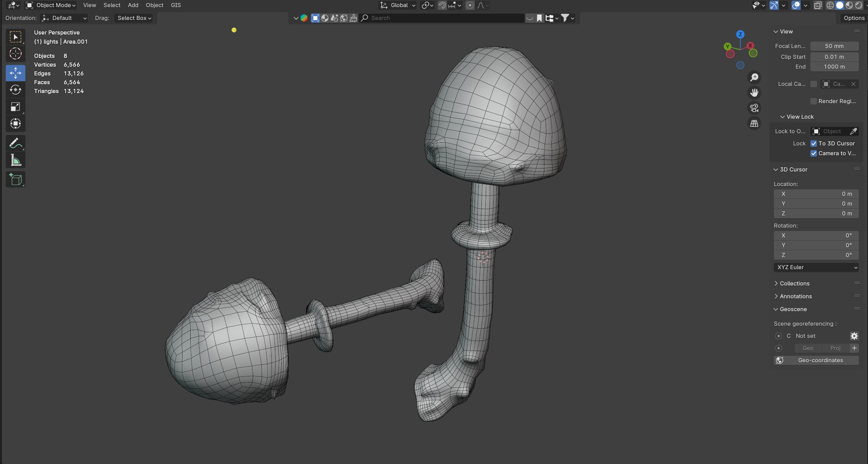Click the Focal Length 50 mm field
Screen dimensions: 868x464
click(x=834, y=46)
